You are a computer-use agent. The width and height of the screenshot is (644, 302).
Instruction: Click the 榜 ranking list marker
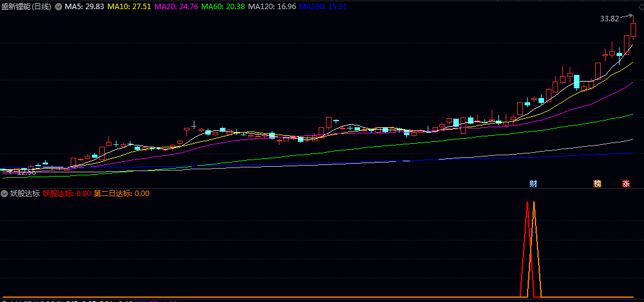[x=597, y=184]
